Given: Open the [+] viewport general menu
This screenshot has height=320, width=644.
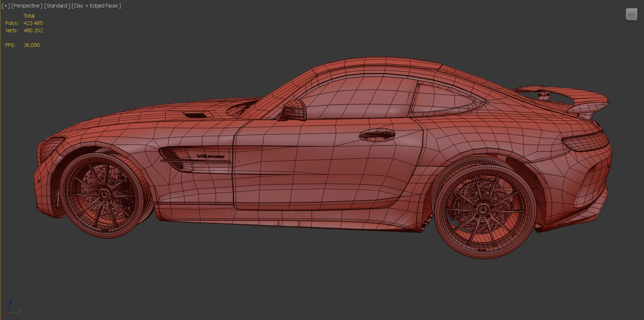Looking at the screenshot, I should point(6,6).
